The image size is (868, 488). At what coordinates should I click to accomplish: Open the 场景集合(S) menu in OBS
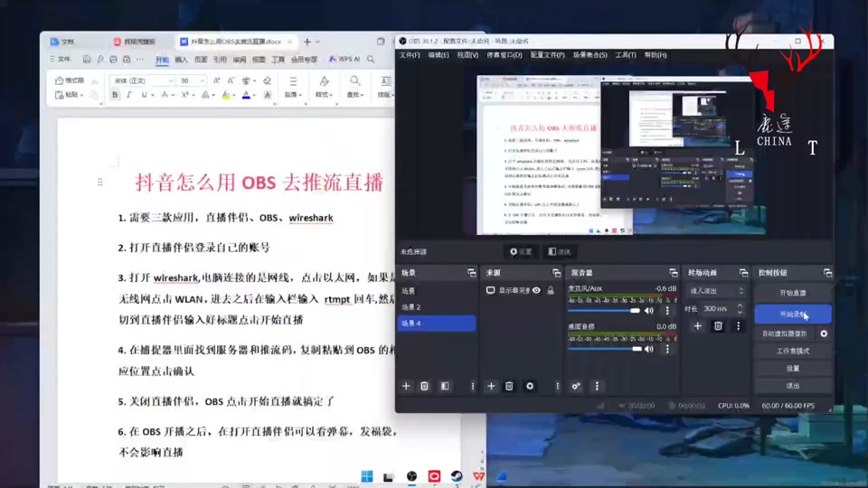[x=590, y=55]
